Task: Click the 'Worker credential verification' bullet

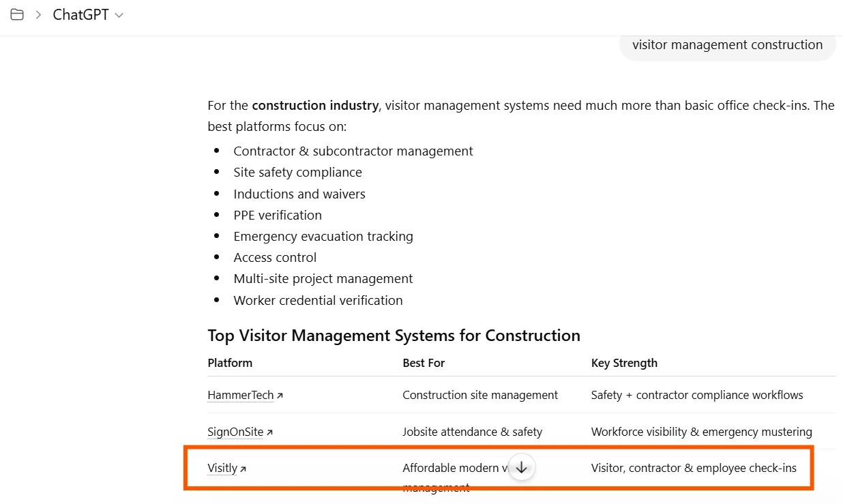Action: click(x=318, y=301)
